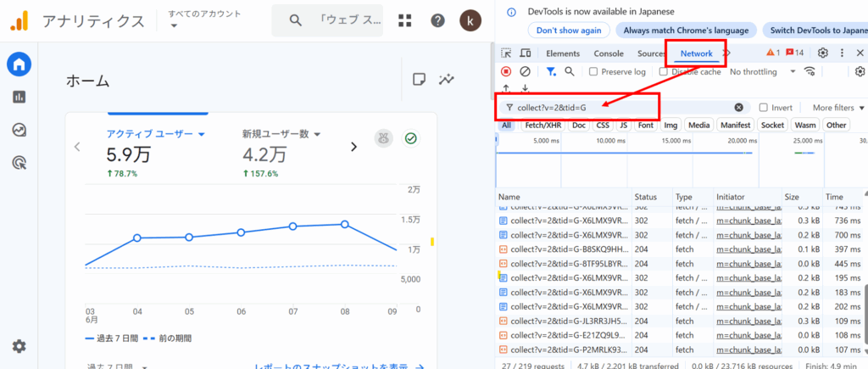The image size is (868, 369).
Task: Select the All request type filter
Action: pos(506,126)
